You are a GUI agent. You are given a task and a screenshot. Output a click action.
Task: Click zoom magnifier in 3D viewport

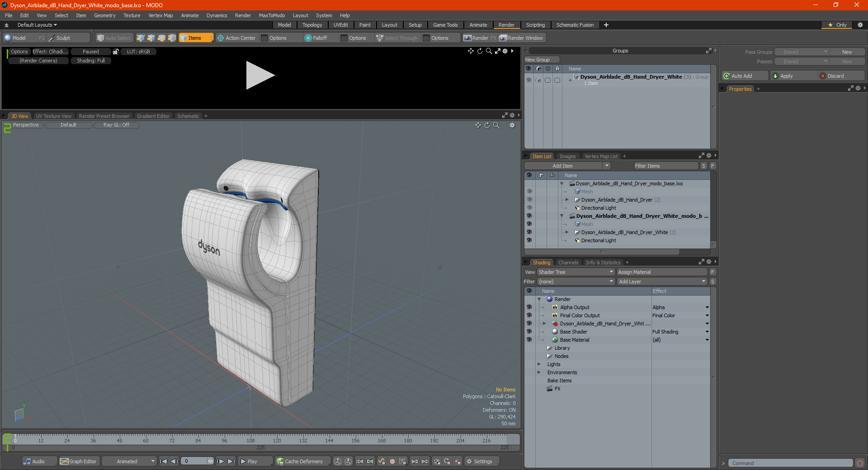[x=496, y=125]
